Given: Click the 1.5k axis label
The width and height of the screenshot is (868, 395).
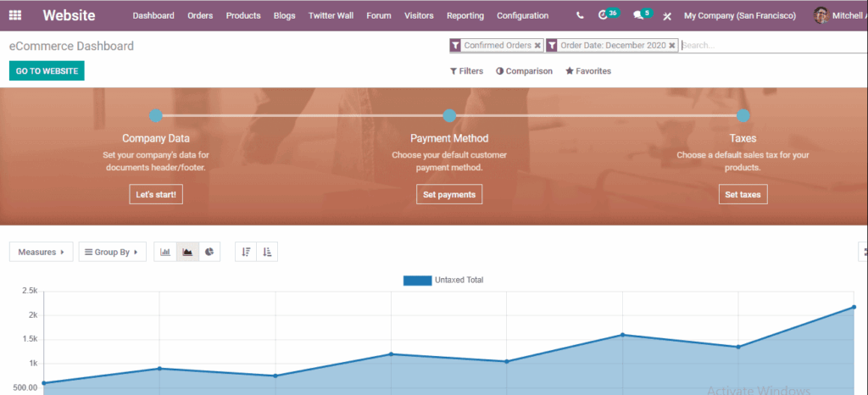Looking at the screenshot, I should [30, 339].
